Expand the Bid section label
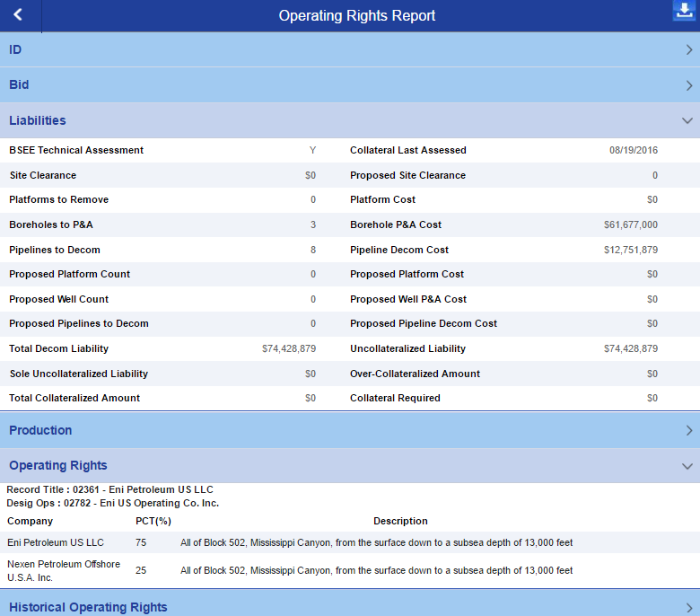Viewport: 700px width, 616px height. tap(19, 85)
